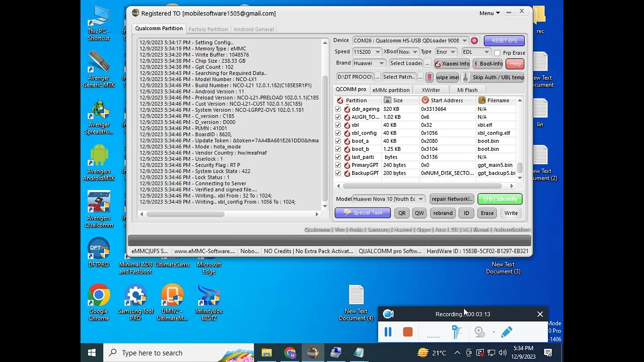Uncheck the ALIGN_TO partition checkbox

pos(338,117)
